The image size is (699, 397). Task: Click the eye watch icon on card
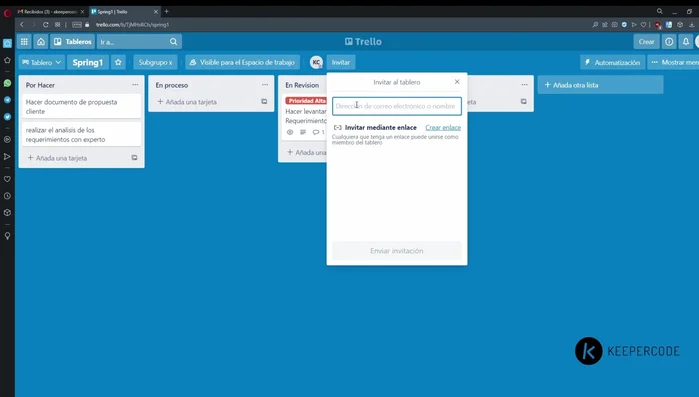click(290, 132)
